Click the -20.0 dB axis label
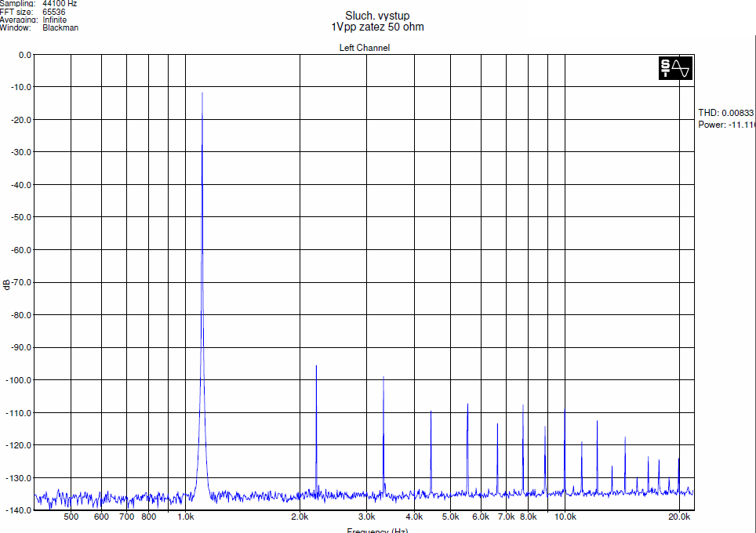The image size is (756, 533). pos(21,119)
